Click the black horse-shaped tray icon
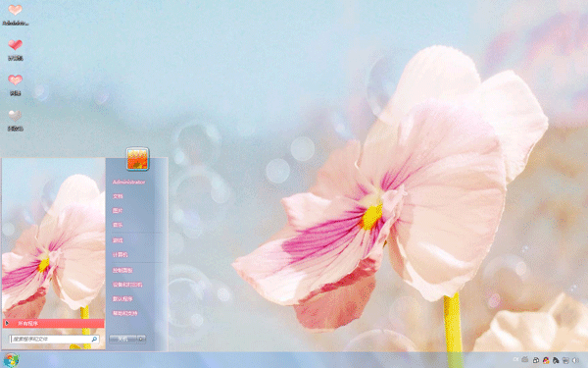The height and width of the screenshot is (368, 588). coord(556,360)
